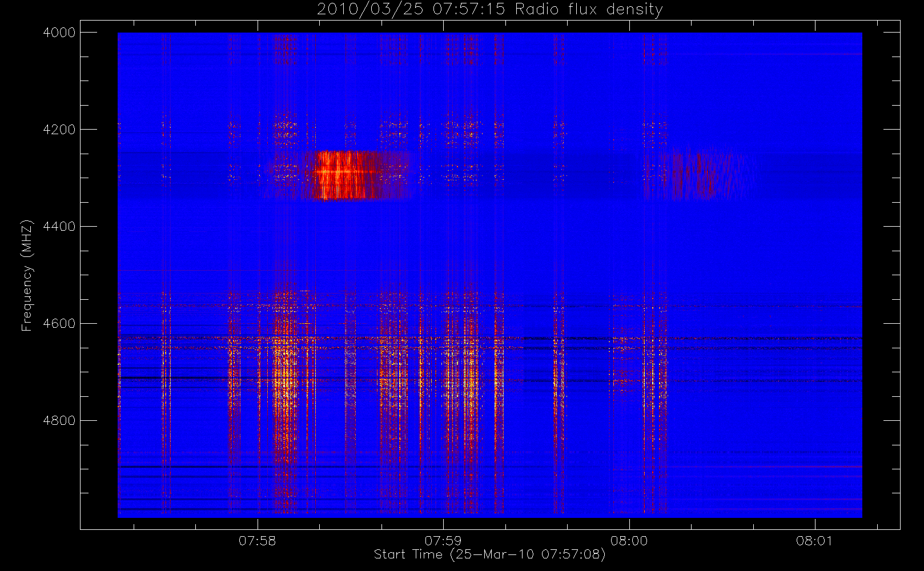Click the bright red burst near 4300 MHz
Image resolution: width=924 pixels, height=571 pixels.
pos(346,175)
